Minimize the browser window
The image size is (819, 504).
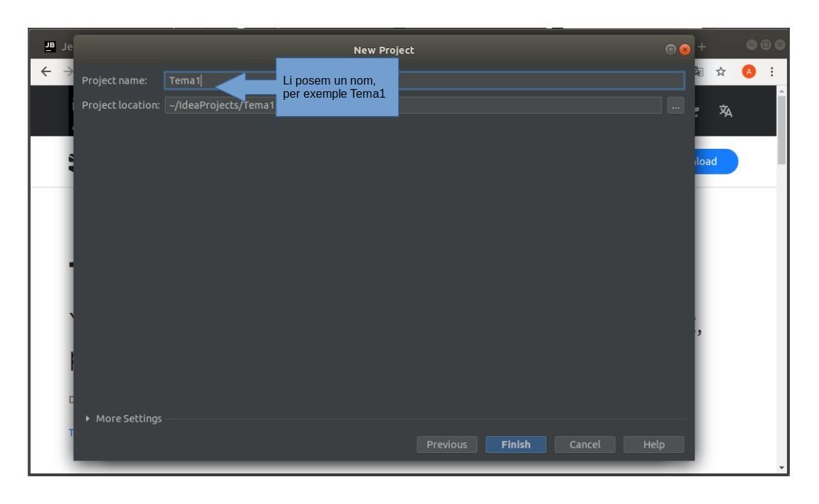(752, 45)
